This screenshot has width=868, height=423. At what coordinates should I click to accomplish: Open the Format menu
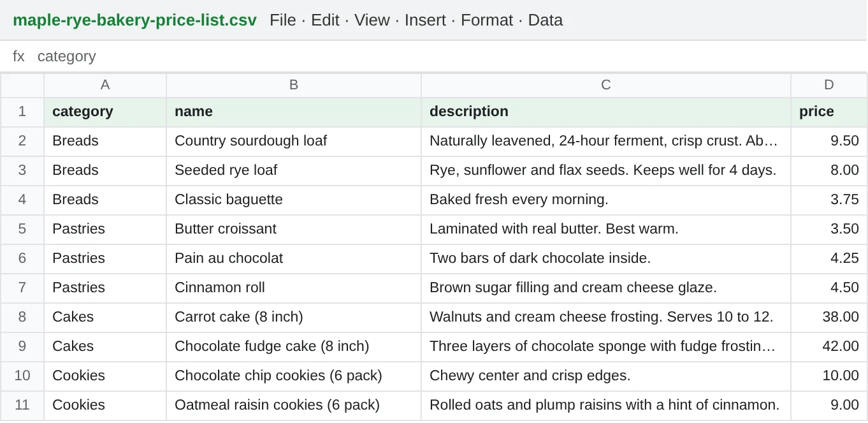(487, 20)
